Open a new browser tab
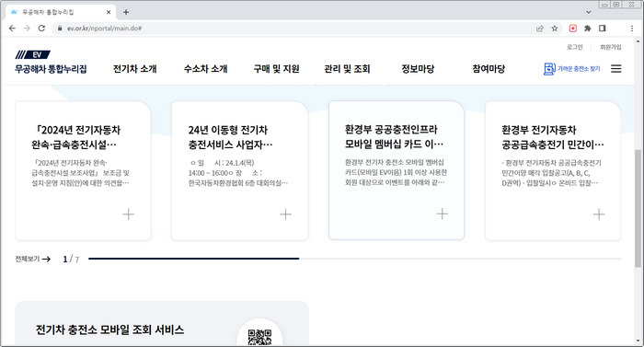The image size is (644, 347). pos(126,12)
